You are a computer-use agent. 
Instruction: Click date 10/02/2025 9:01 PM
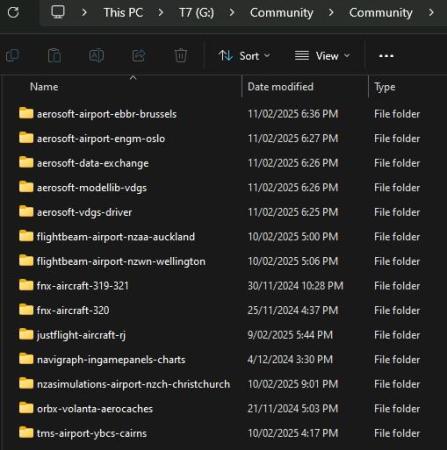point(293,384)
